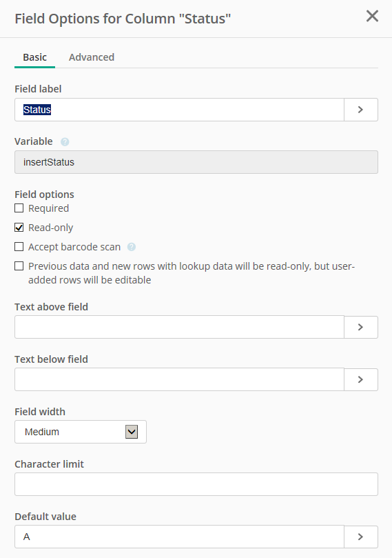Enable the Required checkbox

19,208
